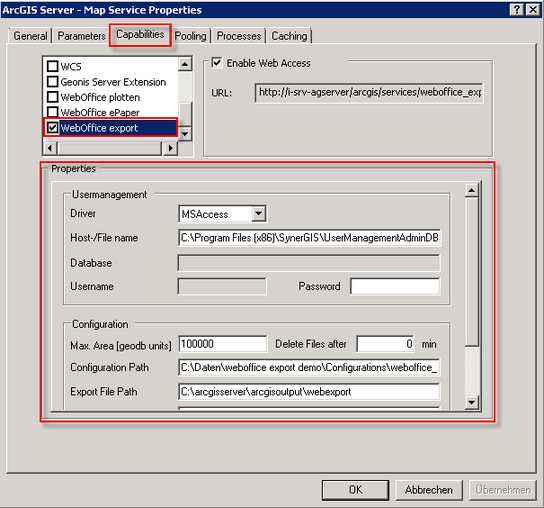Toggle Enable Web Access checkbox
Viewport: 544px width, 508px height.
217,63
